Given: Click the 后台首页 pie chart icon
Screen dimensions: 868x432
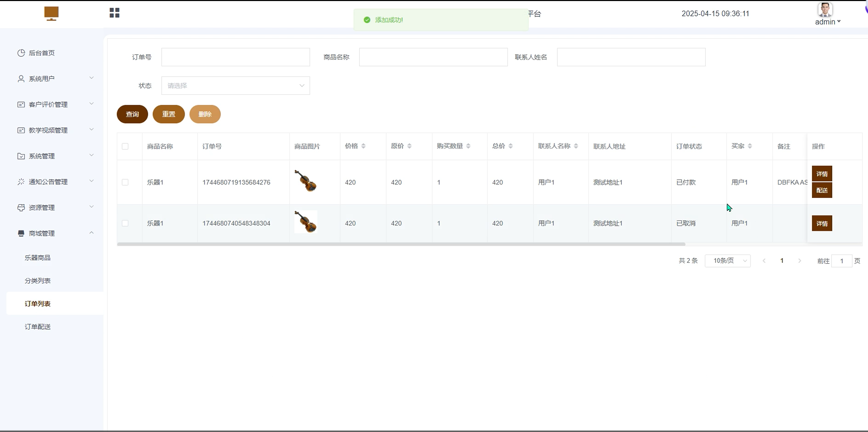Looking at the screenshot, I should pyautogui.click(x=21, y=53).
